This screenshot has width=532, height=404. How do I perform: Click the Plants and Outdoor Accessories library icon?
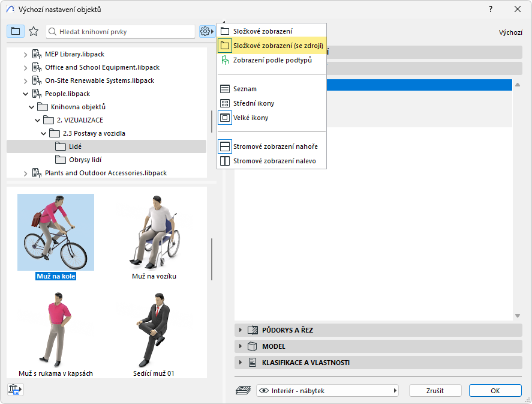point(37,173)
